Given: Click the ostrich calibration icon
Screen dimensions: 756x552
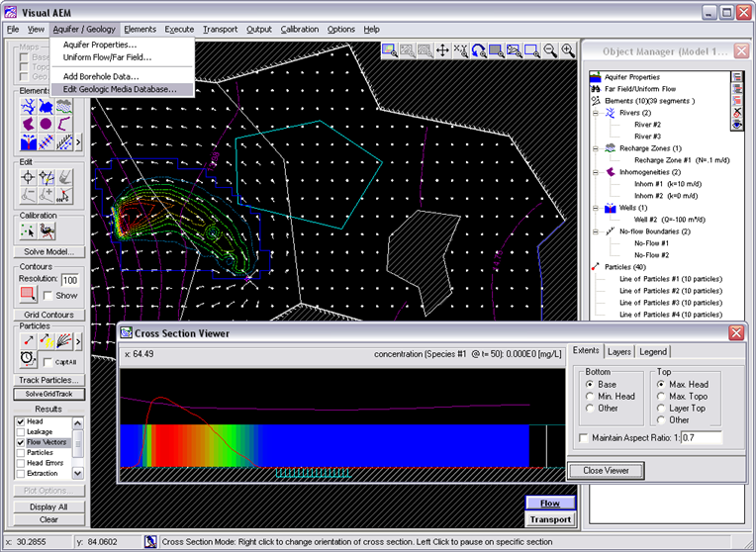Looking at the screenshot, I should 47,230.
